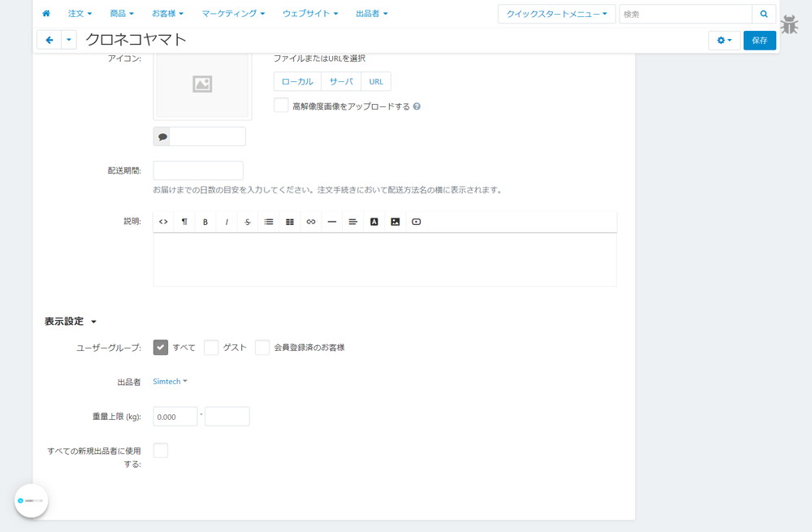Click the help icon beside high-resolution upload
The image size is (812, 532).
pos(417,106)
